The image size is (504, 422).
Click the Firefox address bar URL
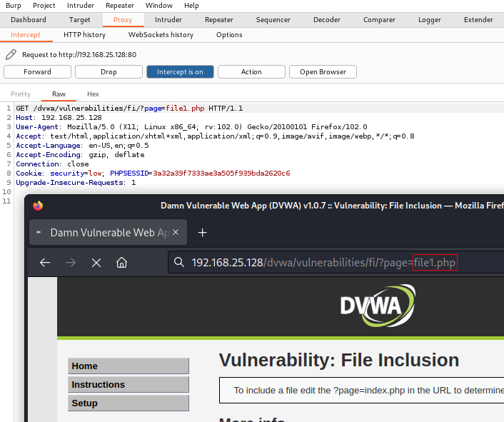click(323, 263)
